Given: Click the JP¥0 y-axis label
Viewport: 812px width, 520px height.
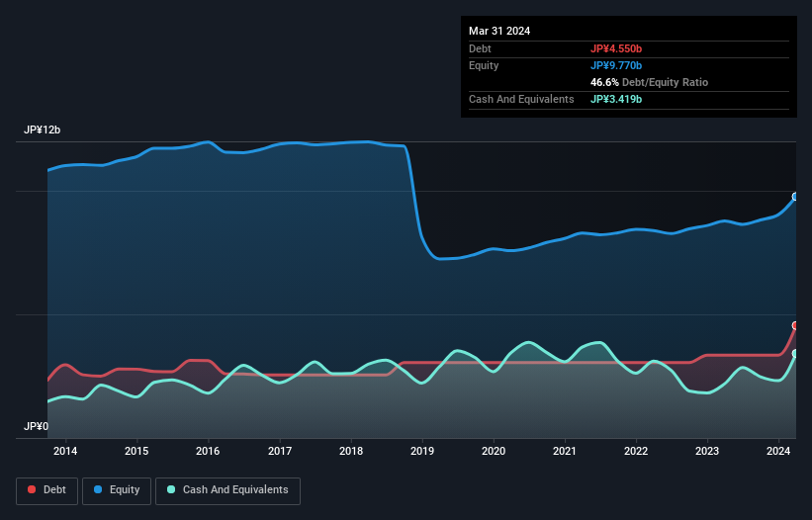Looking at the screenshot, I should (x=36, y=426).
